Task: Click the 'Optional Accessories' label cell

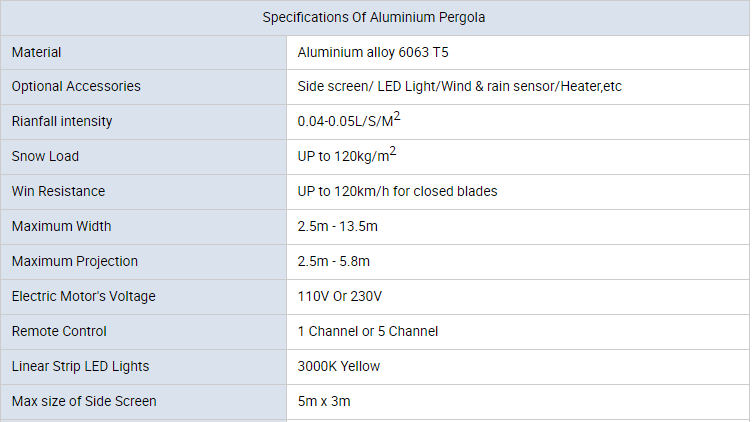Action: click(76, 87)
